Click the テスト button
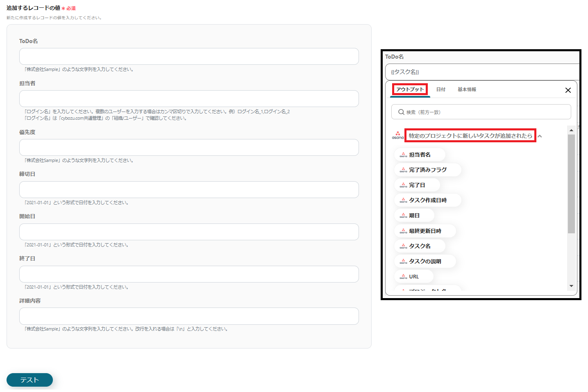This screenshot has height=392, width=588. coord(30,380)
